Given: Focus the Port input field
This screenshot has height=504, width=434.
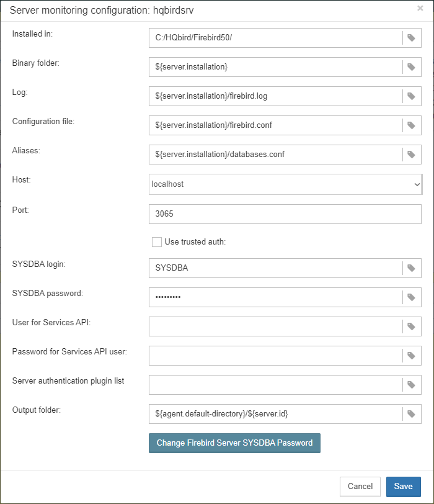Looking at the screenshot, I should click(285, 214).
